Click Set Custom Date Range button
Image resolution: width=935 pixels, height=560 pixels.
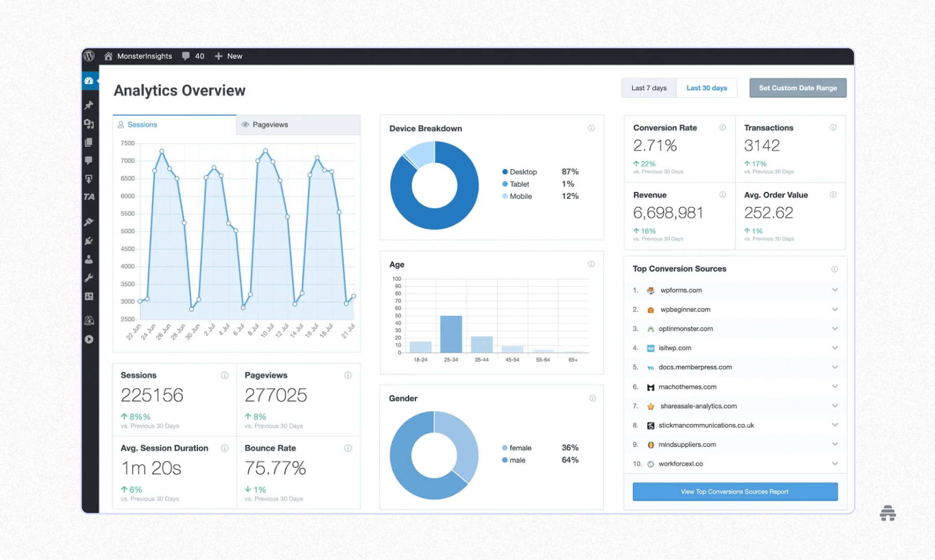[798, 88]
